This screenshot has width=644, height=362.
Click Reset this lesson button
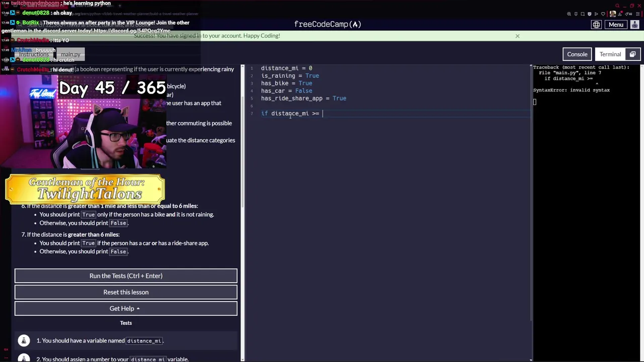pos(126,292)
